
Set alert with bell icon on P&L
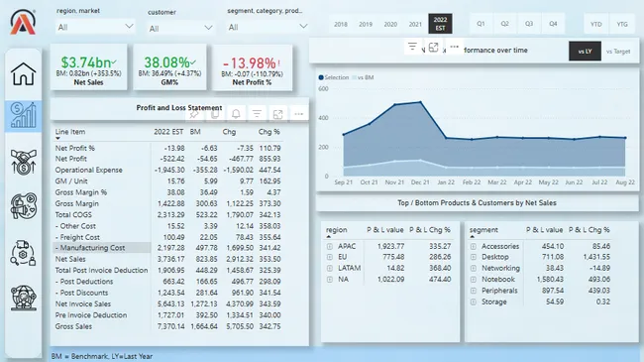[236, 114]
